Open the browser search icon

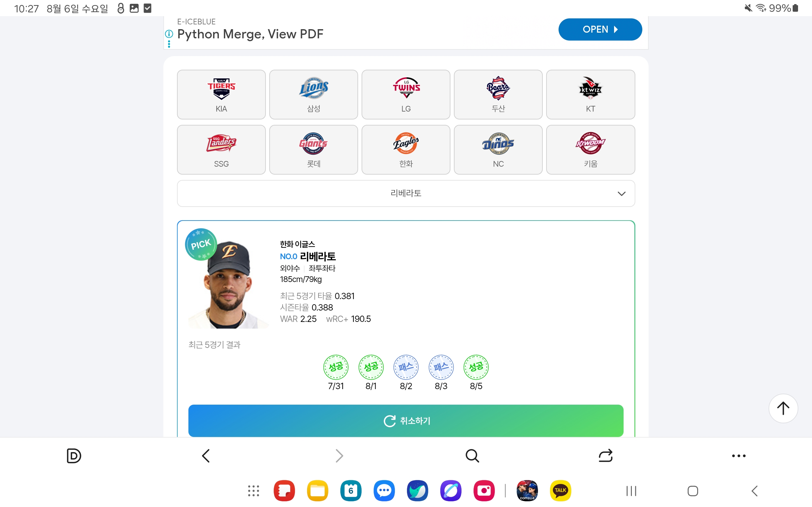point(472,456)
